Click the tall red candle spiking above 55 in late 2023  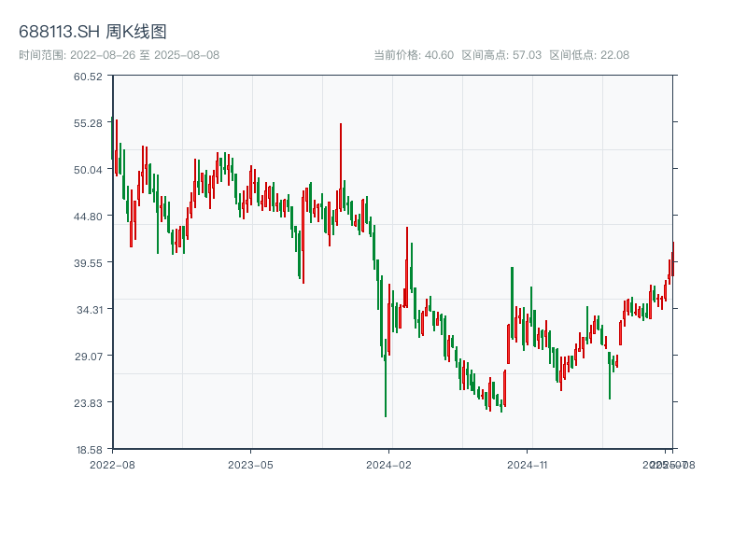click(x=341, y=149)
